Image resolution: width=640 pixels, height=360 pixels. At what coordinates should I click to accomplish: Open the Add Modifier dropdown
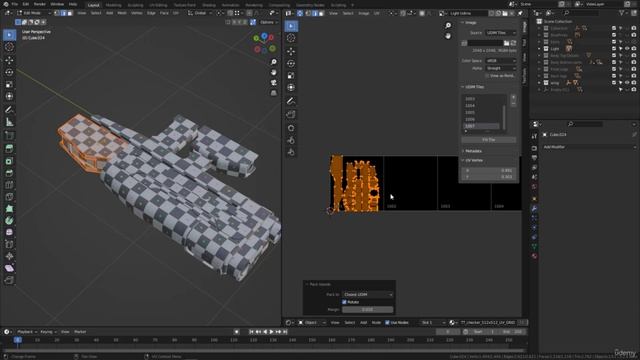(589, 147)
